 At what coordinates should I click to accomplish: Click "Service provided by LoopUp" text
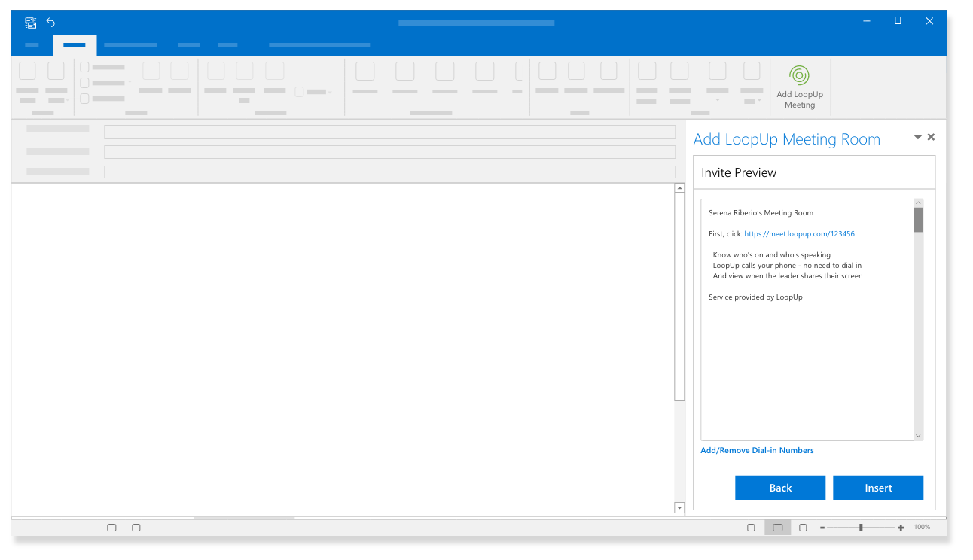755,297
